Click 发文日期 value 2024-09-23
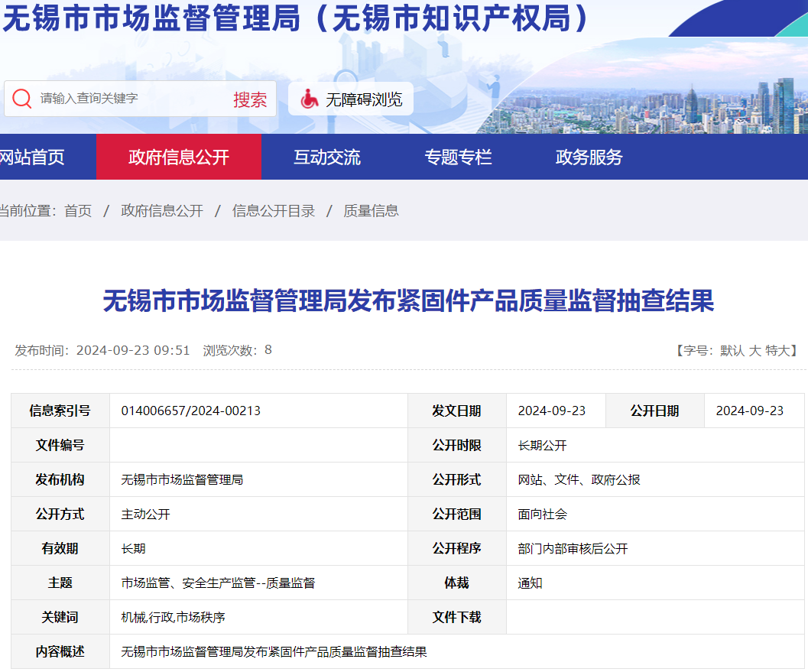Screen dimensions: 808x672 pyautogui.click(x=551, y=411)
